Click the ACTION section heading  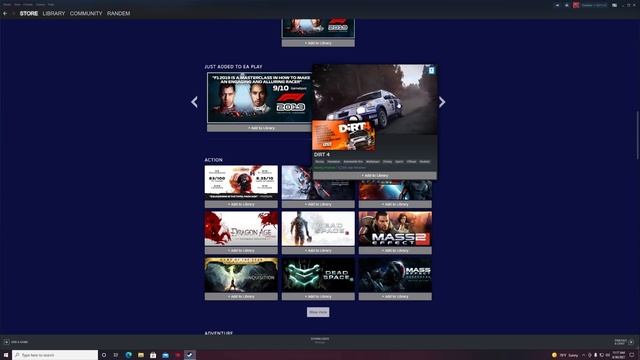coord(213,160)
